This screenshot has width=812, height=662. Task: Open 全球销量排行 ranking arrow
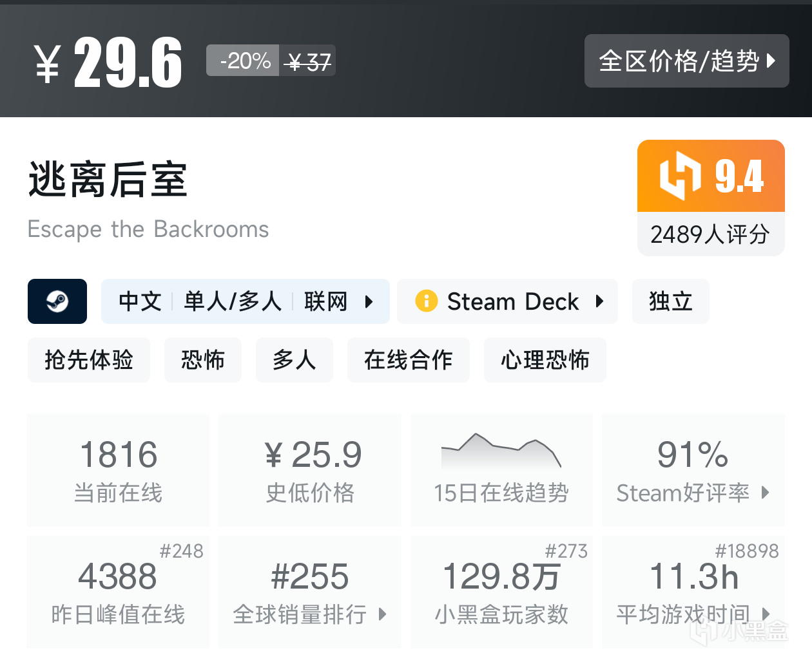click(x=382, y=614)
